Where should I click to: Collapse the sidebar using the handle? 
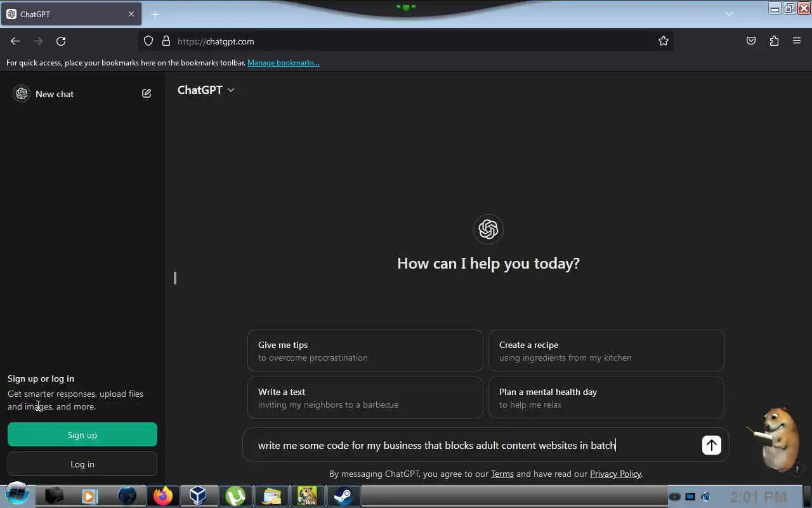pos(175,278)
